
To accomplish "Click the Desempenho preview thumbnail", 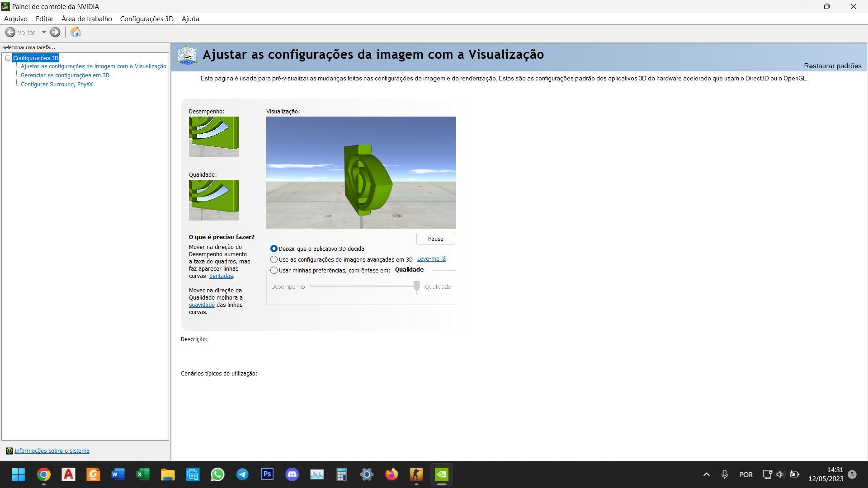I will pyautogui.click(x=214, y=137).
